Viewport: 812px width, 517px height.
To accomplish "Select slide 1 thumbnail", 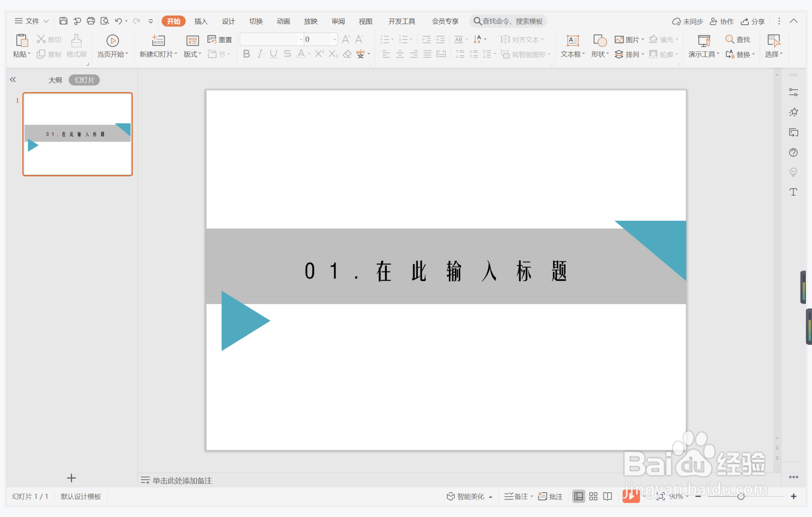I will coord(77,134).
